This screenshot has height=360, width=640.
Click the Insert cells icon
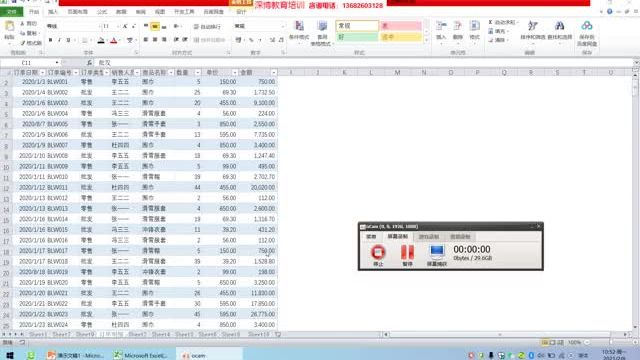tap(441, 31)
